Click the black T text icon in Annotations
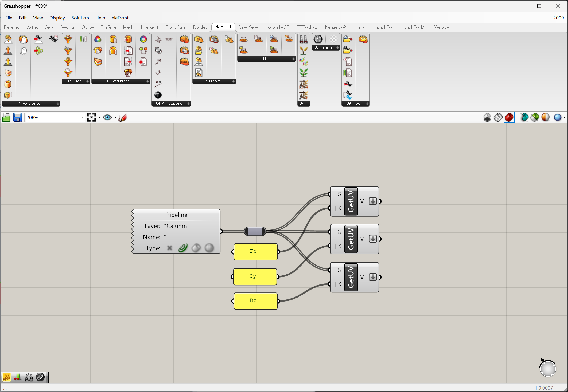This screenshot has height=392, width=568. tap(158, 95)
